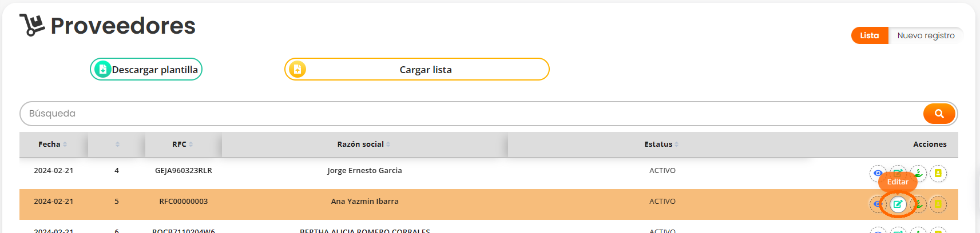Viewport: 980px width, 233px height.
Task: Click the green download icon on Descargar plantilla
Action: coord(102,69)
